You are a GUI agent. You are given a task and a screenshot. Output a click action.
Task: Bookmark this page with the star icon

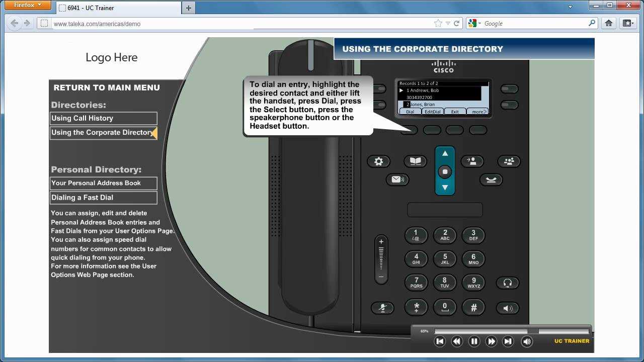(438, 23)
